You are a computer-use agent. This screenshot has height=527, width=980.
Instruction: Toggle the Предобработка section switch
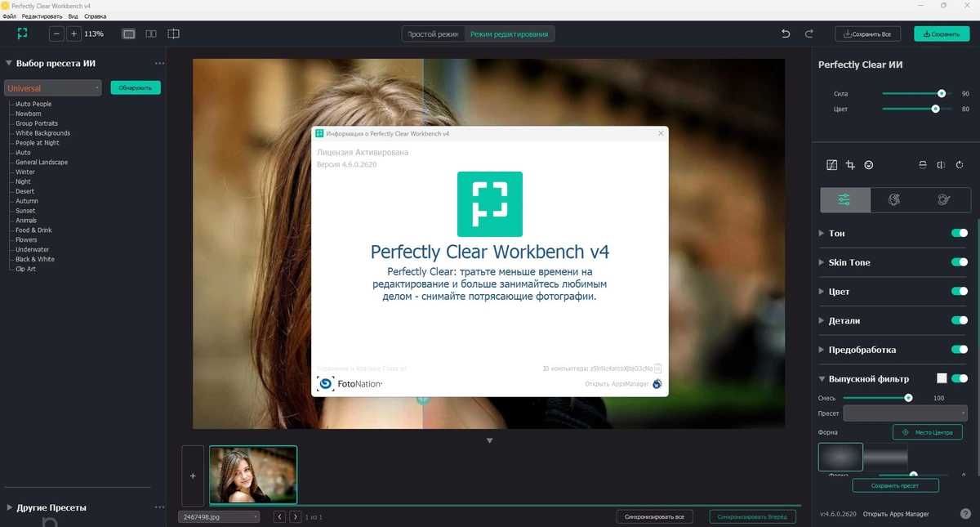point(960,350)
